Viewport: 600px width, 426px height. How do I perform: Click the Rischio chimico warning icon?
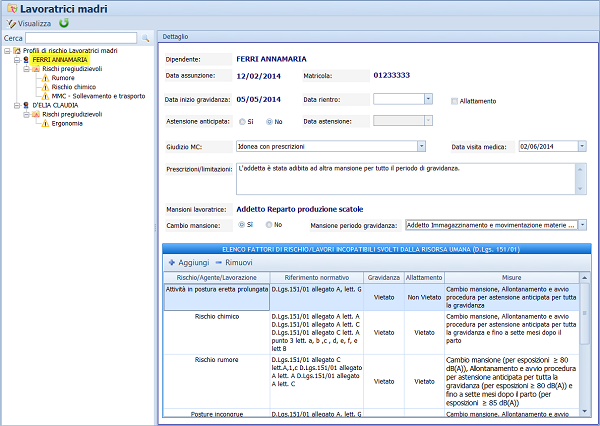(44, 86)
